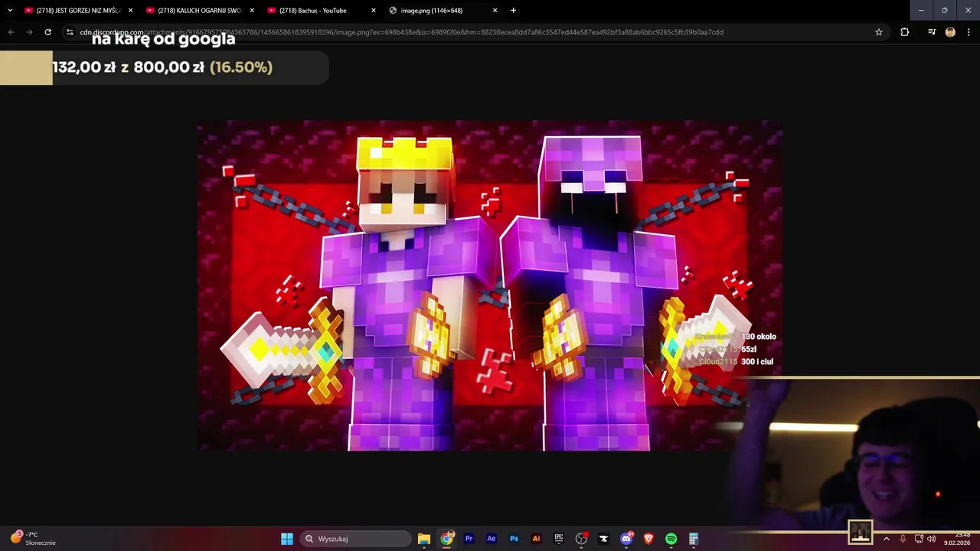
Task: Click the microphone tray icon
Action: 903,539
